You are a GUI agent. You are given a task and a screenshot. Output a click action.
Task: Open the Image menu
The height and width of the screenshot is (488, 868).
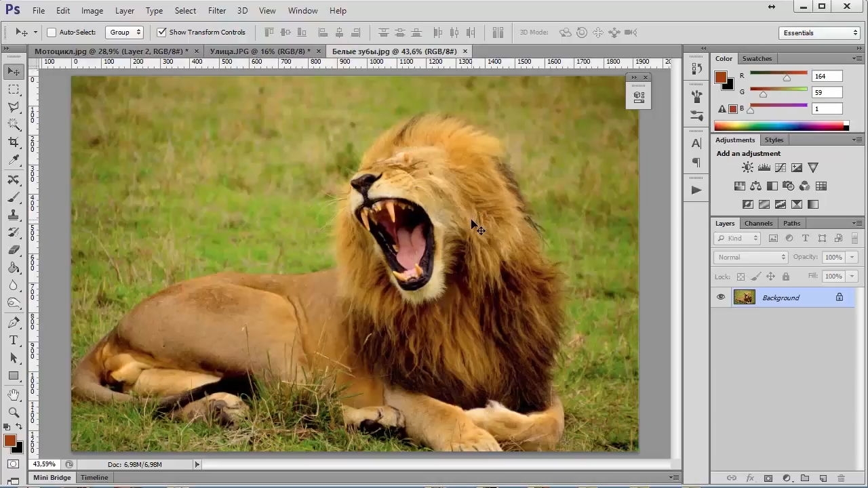tap(92, 10)
